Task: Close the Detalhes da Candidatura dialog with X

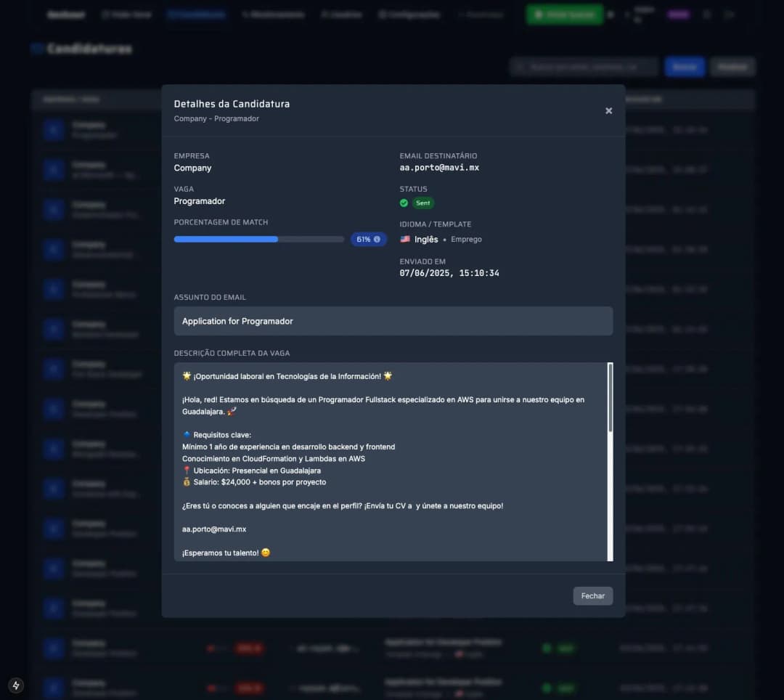Action: [x=608, y=110]
